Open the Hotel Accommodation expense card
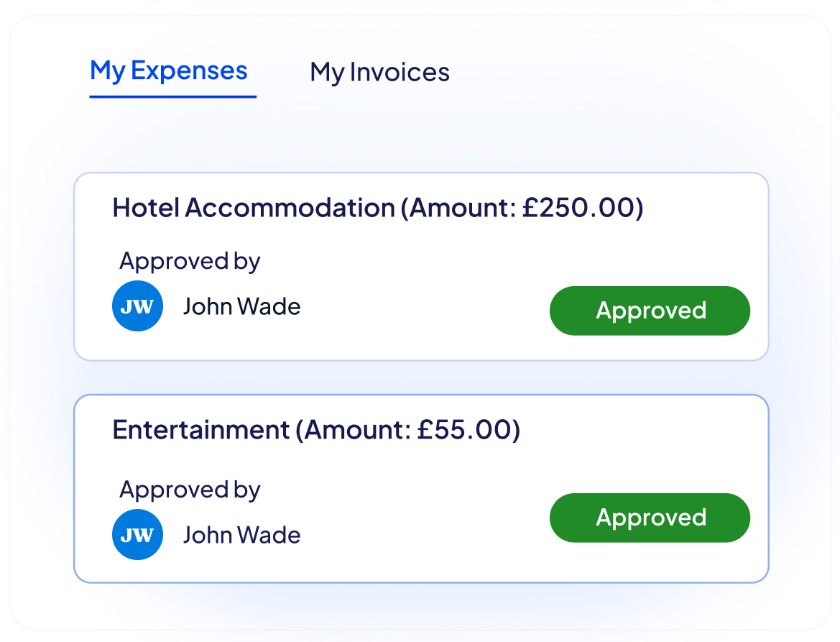This screenshot has width=840, height=642. [420, 265]
